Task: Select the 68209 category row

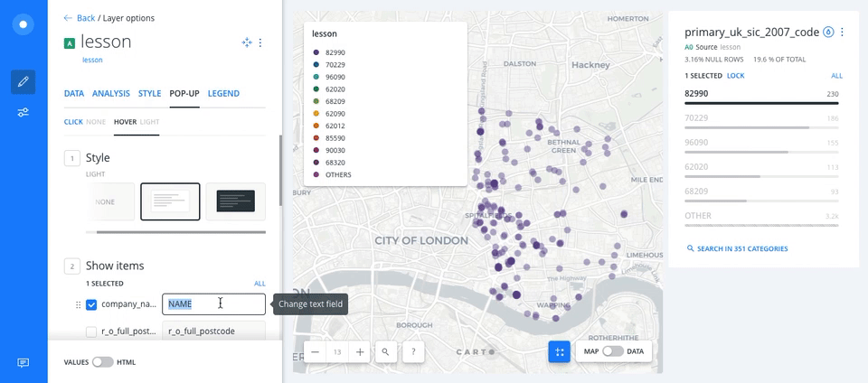Action: pyautogui.click(x=761, y=194)
